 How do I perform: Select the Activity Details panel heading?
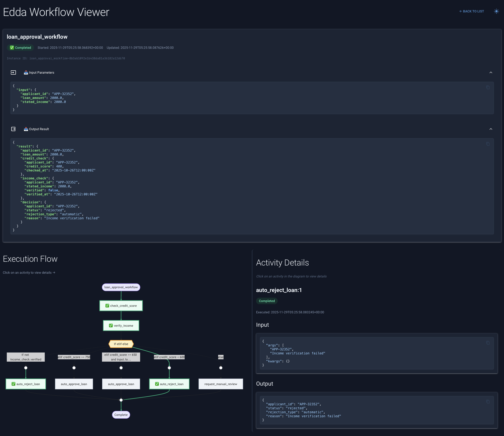(282, 263)
